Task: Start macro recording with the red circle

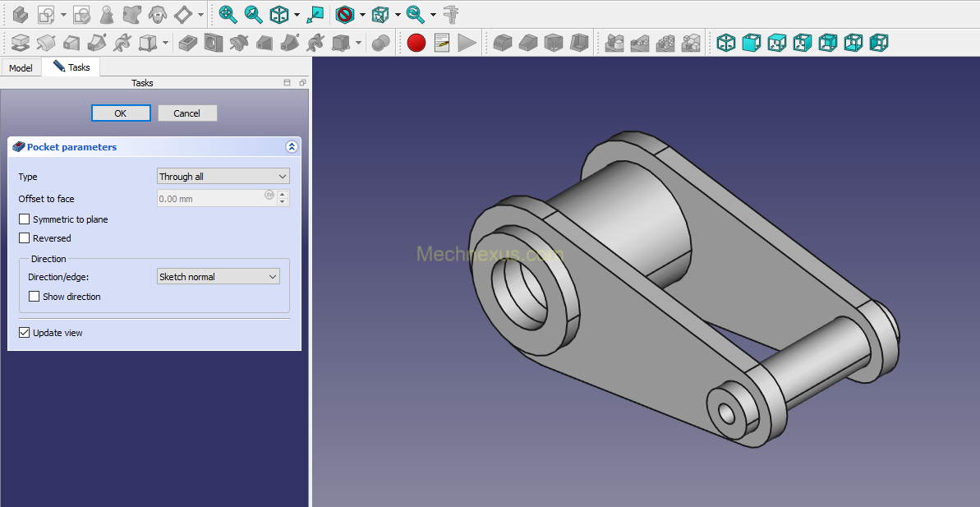Action: click(x=416, y=43)
